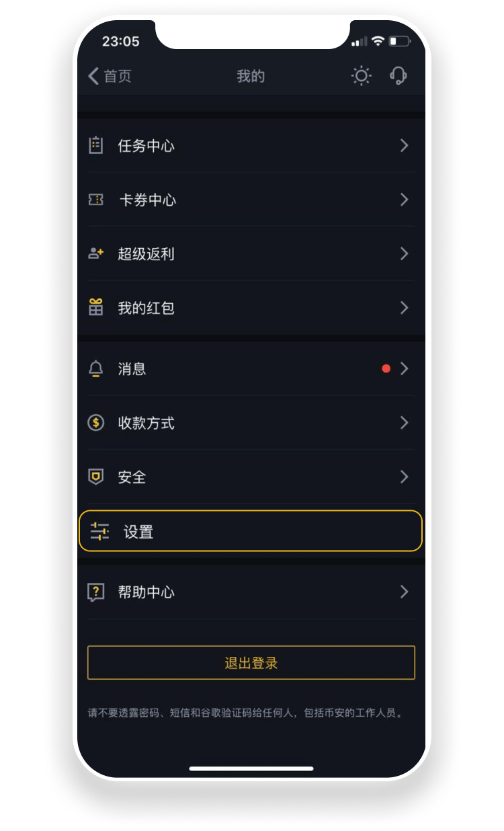Click the 超级返利 referral person icon

96,253
